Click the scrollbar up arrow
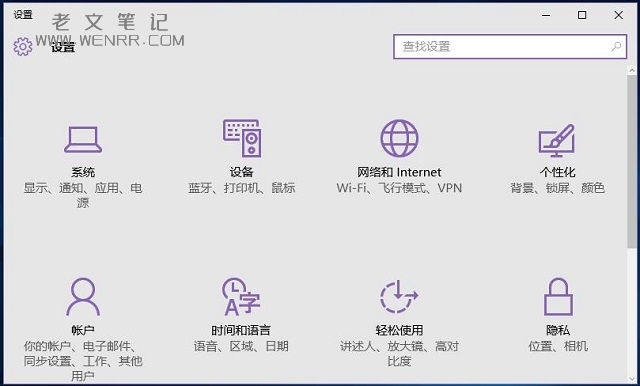Image resolution: width=640 pixels, height=386 pixels. click(632, 70)
